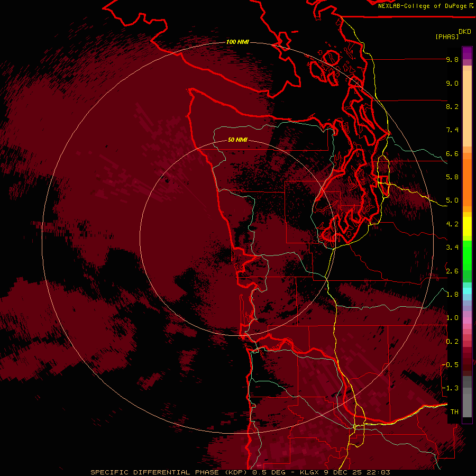This screenshot has height=476, width=476.
Task: Click the DKD units label above the legend
Action: (x=465, y=32)
